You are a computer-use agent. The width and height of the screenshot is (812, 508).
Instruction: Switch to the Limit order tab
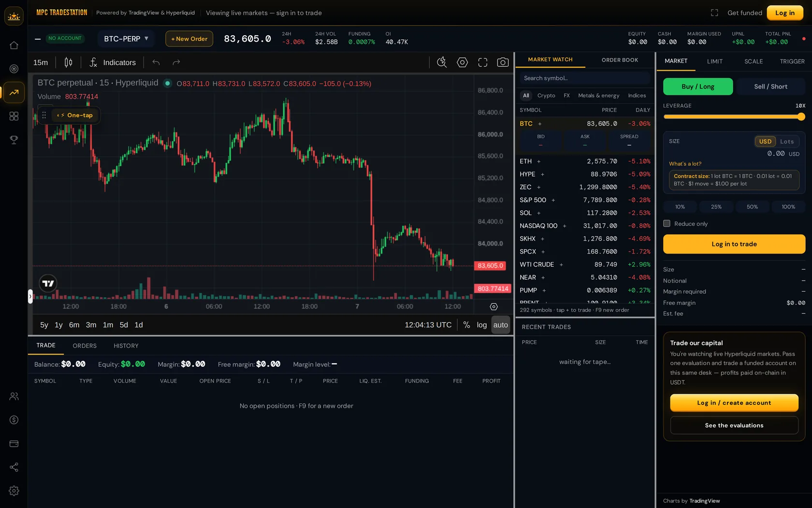[715, 61]
